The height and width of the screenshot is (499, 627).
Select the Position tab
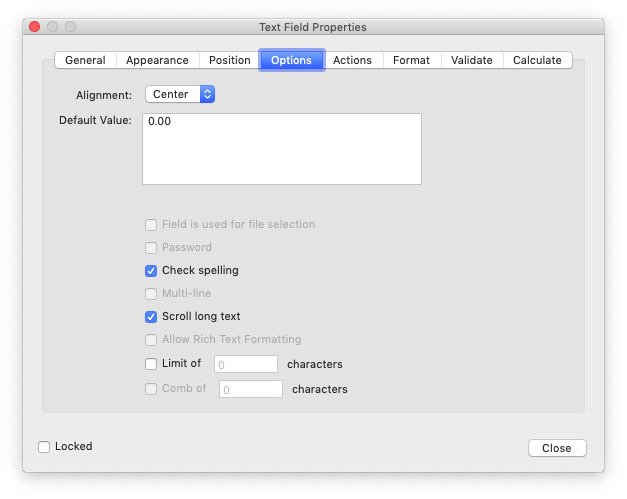click(x=230, y=60)
